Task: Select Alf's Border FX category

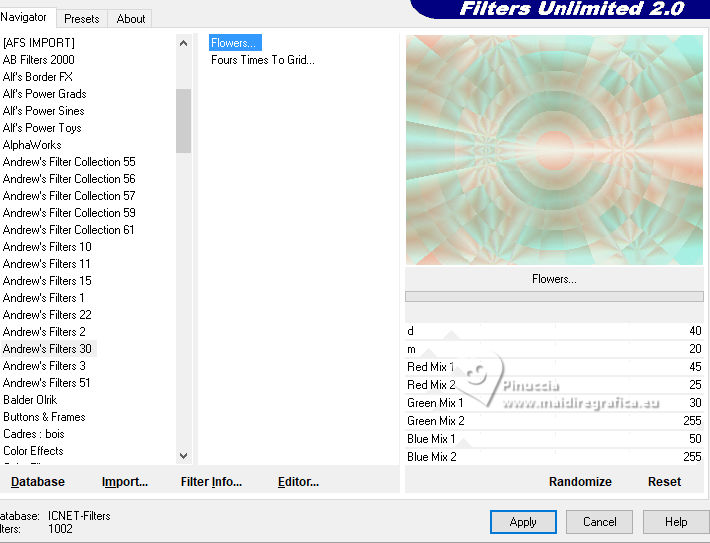Action: (38, 77)
